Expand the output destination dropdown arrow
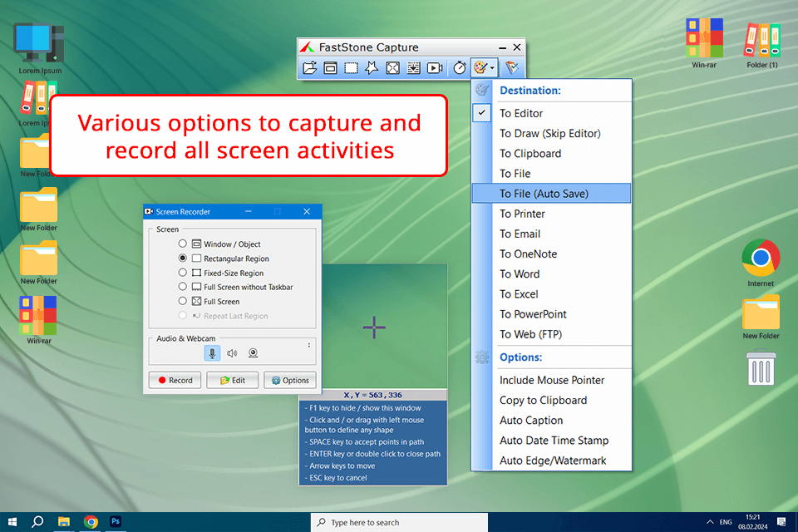This screenshot has height=532, width=798. tap(492, 68)
